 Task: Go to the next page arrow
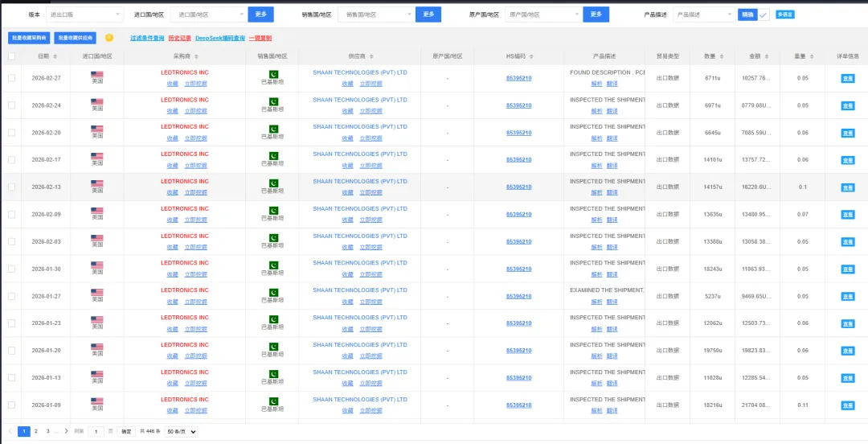[67, 430]
